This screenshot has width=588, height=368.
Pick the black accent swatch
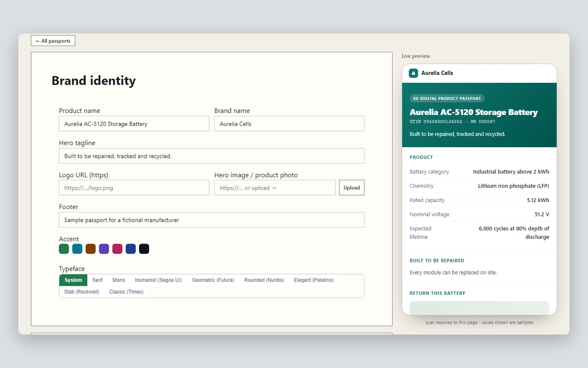(x=144, y=249)
